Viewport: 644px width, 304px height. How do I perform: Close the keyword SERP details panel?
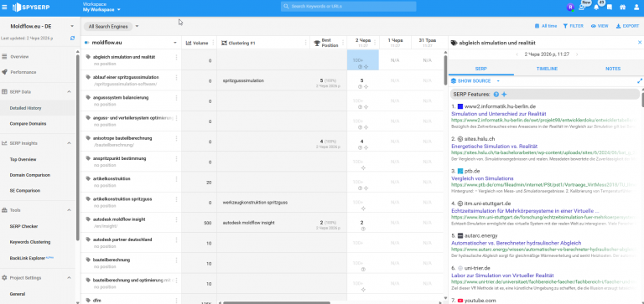click(x=640, y=43)
